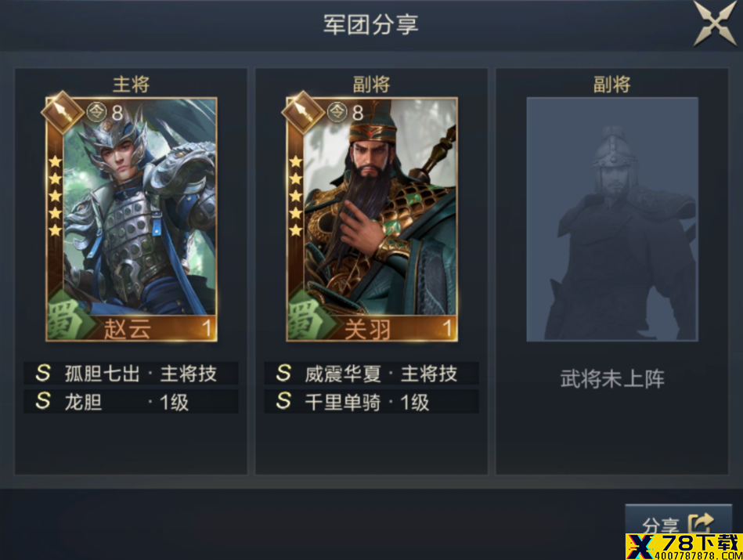
Task: Click the 令 cost badge on 关羽 card
Action: click(338, 112)
